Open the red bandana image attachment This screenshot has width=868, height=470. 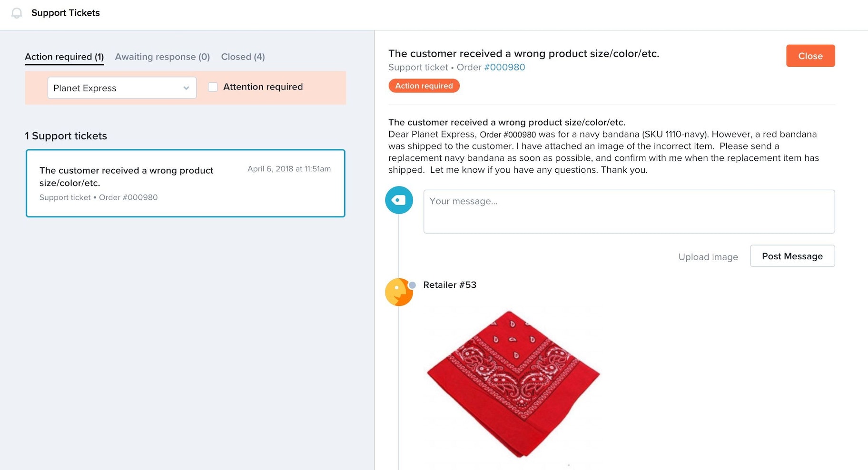tap(513, 383)
